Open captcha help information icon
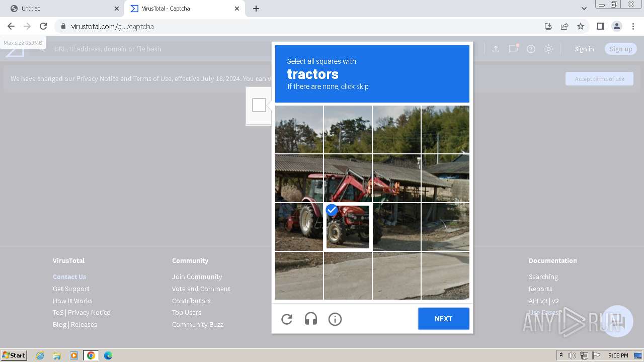The width and height of the screenshot is (644, 362). point(335,319)
